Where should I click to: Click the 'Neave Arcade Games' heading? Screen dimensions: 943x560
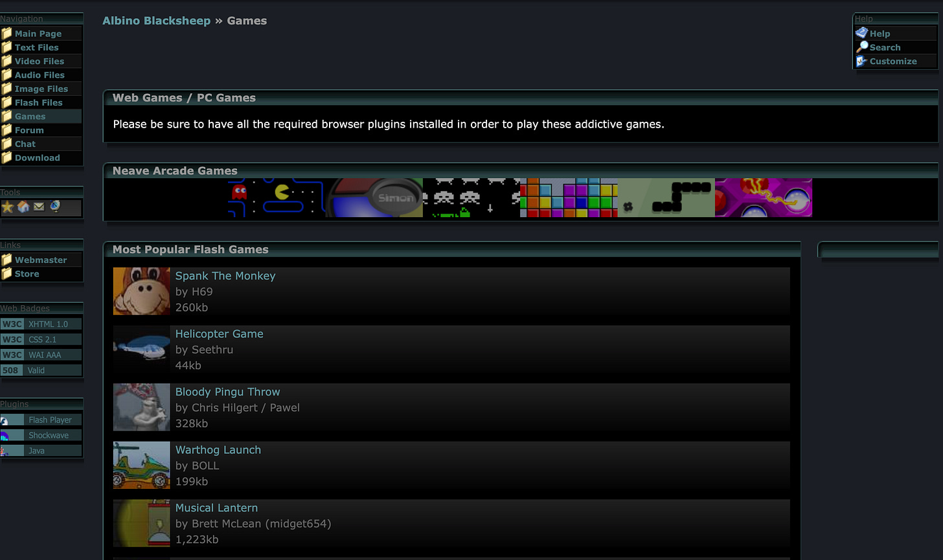(x=175, y=171)
